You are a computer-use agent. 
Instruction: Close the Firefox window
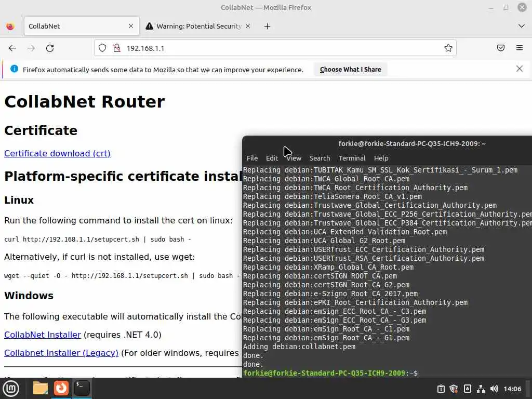[522, 7]
